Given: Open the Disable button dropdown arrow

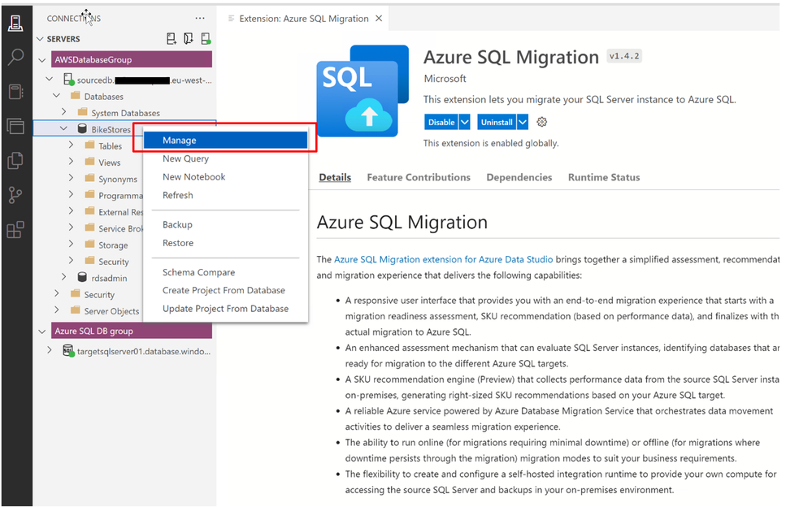Looking at the screenshot, I should 464,122.
